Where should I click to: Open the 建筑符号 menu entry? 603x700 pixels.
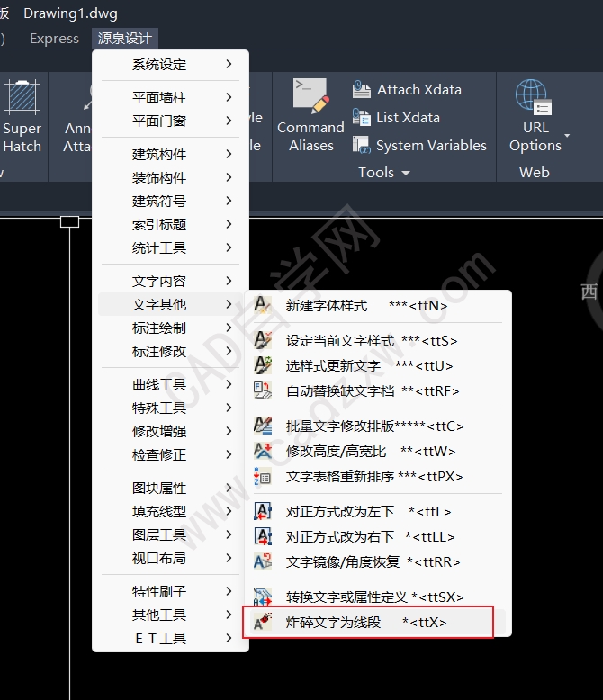(170, 201)
